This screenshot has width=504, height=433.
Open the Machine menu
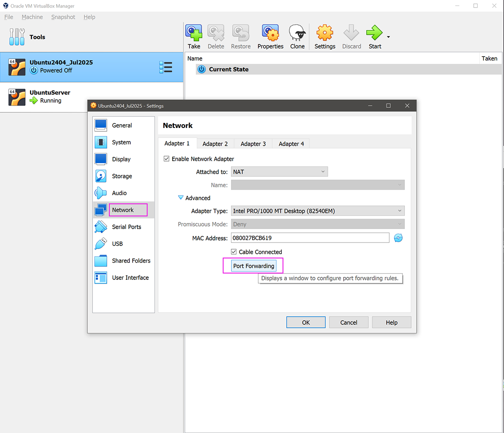[x=32, y=17]
